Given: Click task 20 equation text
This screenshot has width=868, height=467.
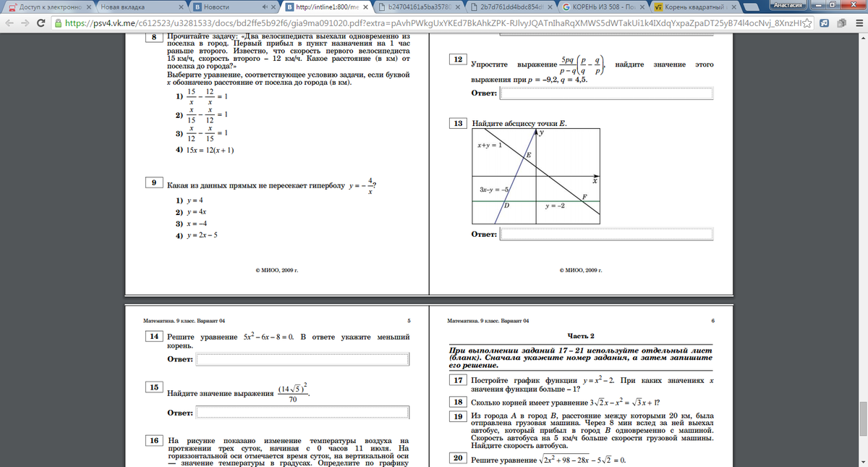Looking at the screenshot, I should 548,460.
